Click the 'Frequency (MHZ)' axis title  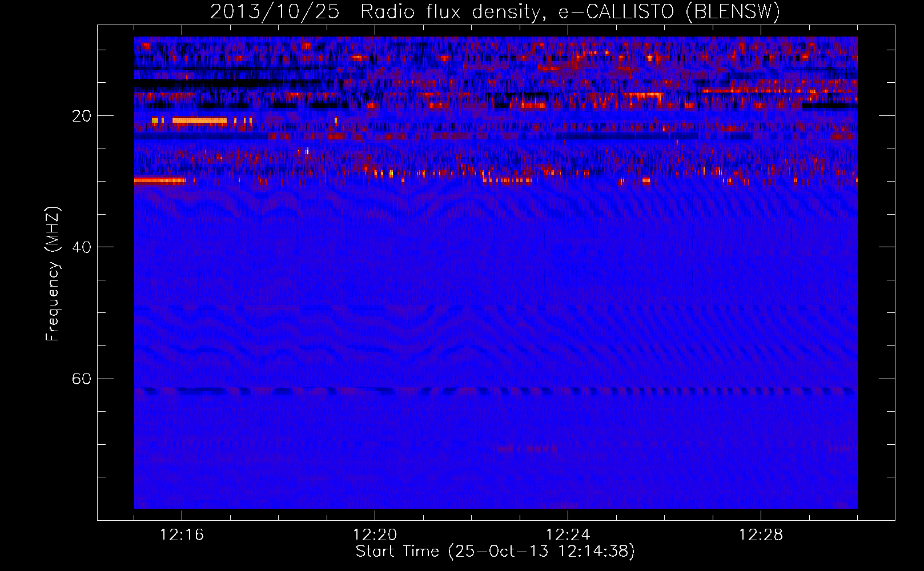[x=53, y=274]
